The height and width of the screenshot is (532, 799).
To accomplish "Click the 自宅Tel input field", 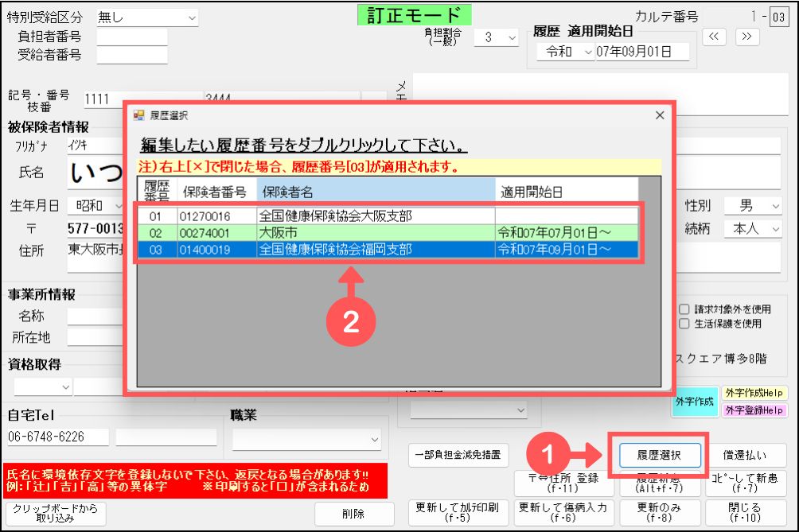I will tap(58, 437).
